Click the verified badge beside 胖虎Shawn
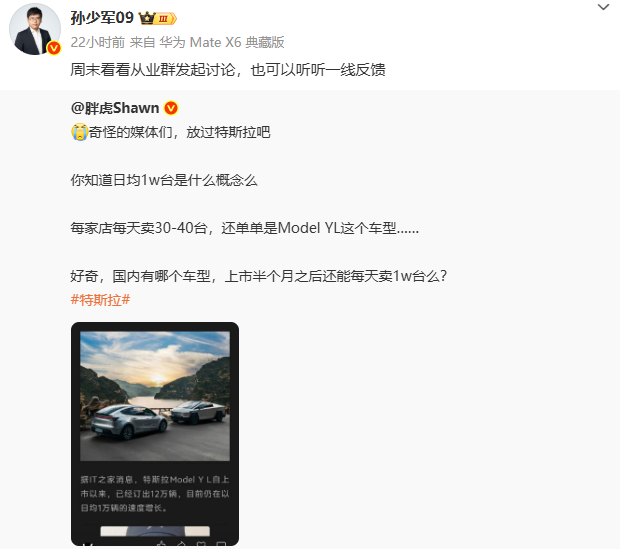The width and height of the screenshot is (620, 549). 171,108
